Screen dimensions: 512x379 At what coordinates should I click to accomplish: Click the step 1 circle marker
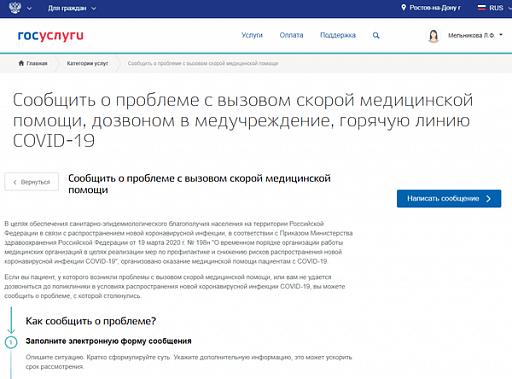(11, 342)
